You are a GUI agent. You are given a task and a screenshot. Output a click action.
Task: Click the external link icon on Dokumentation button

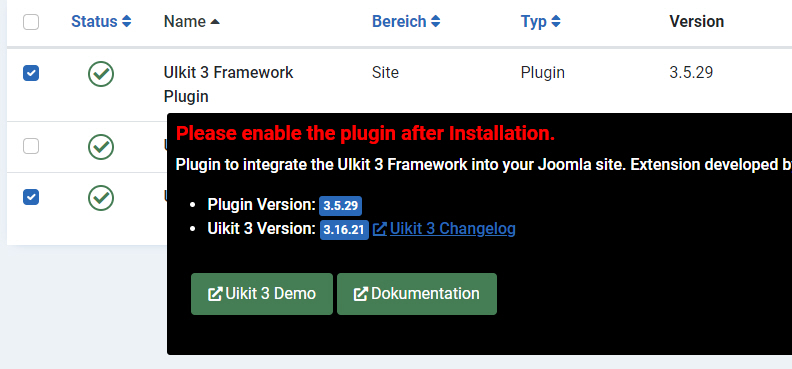pyautogui.click(x=361, y=294)
